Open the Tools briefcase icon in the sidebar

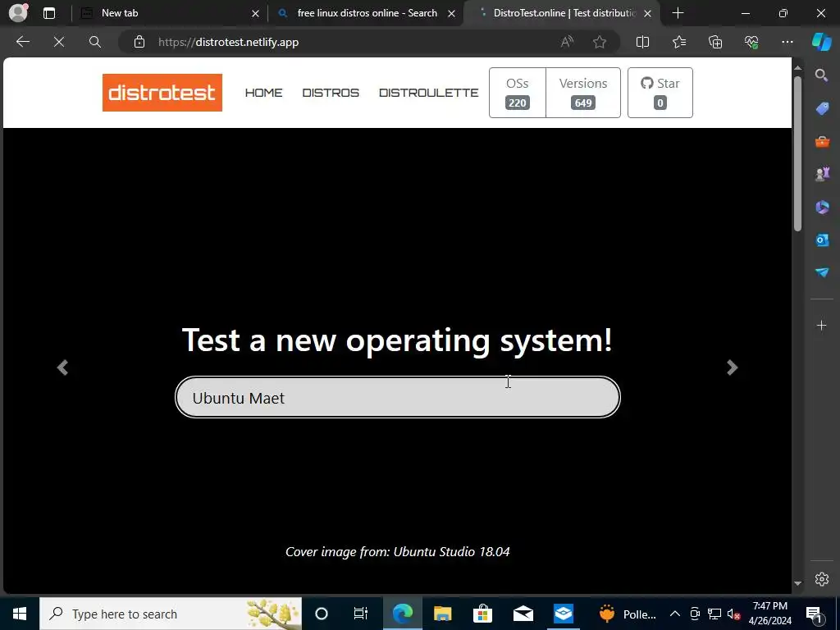pyautogui.click(x=822, y=142)
